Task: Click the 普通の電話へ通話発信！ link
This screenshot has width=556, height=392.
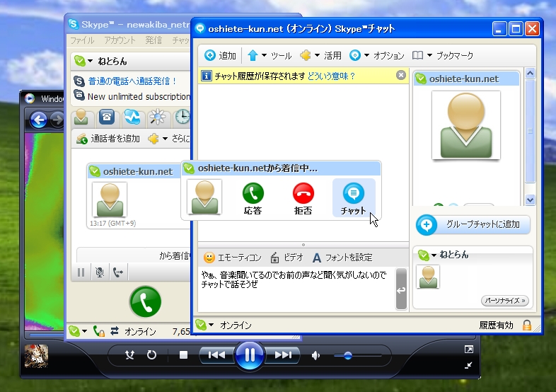Action: point(132,81)
